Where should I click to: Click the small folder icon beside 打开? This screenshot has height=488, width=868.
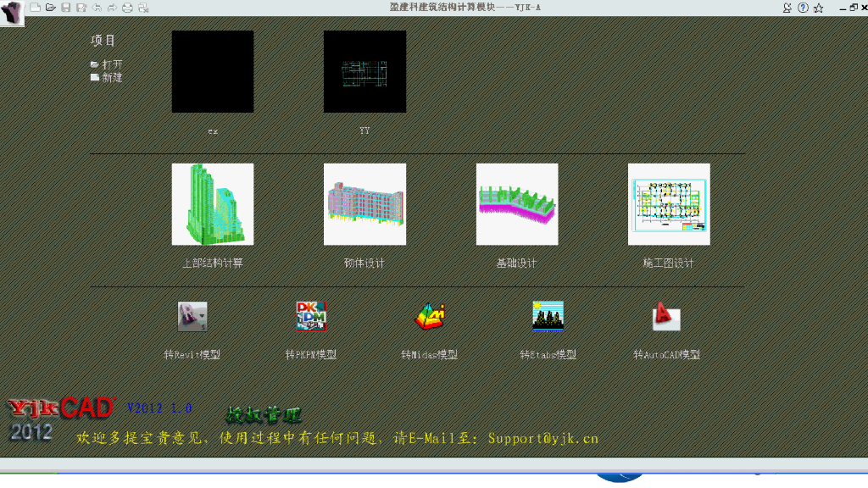pos(95,64)
